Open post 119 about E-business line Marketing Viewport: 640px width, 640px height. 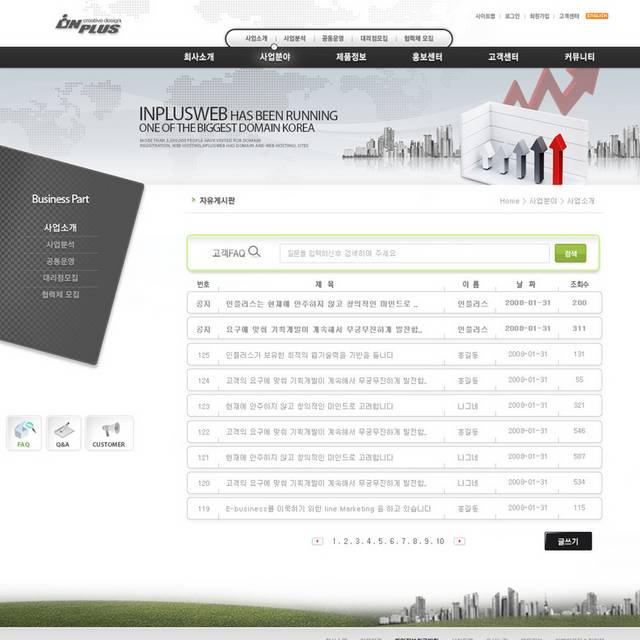(x=328, y=509)
